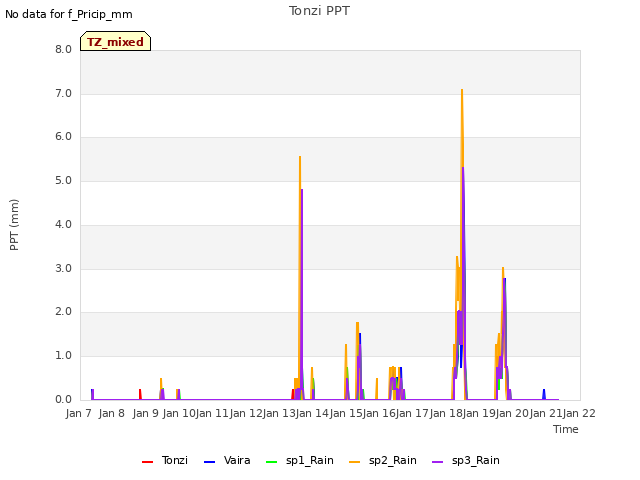Click the red Tonzi spike near Jan 9

pos(140,392)
